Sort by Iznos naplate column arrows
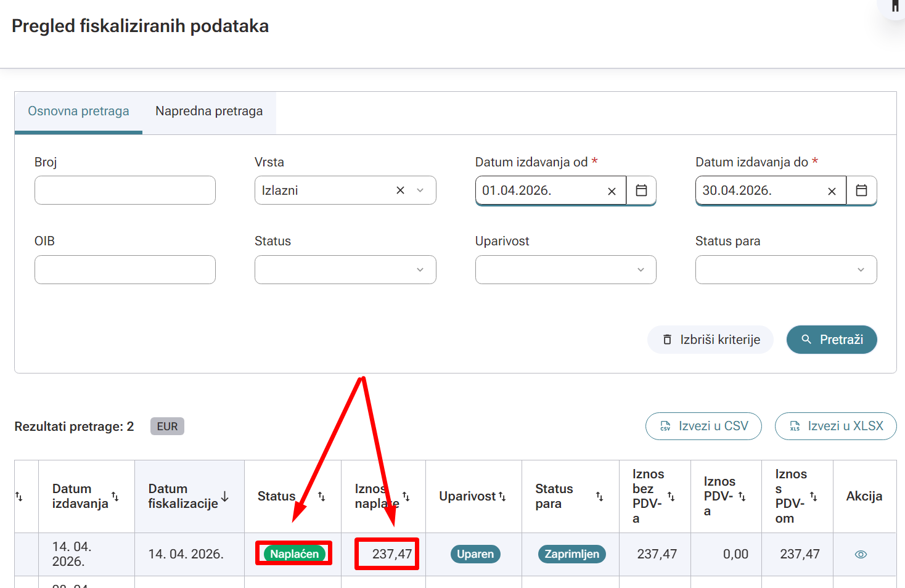The height and width of the screenshot is (588, 905). 406,496
